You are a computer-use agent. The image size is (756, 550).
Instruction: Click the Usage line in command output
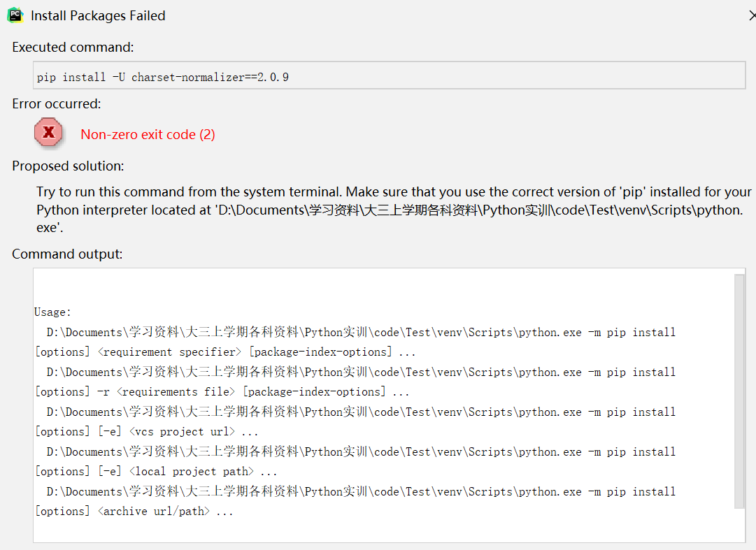(51, 312)
